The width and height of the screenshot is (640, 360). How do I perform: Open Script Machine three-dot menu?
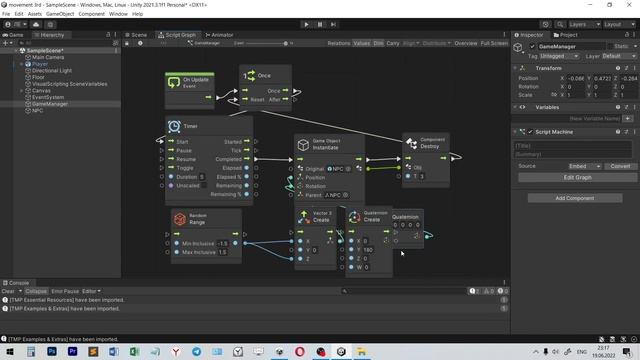pos(635,132)
